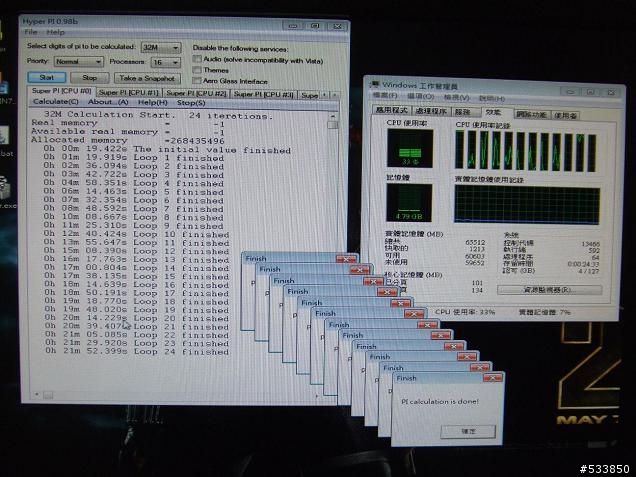Open 說明(H) menu in Task Manager
The image size is (636, 477).
(492, 98)
